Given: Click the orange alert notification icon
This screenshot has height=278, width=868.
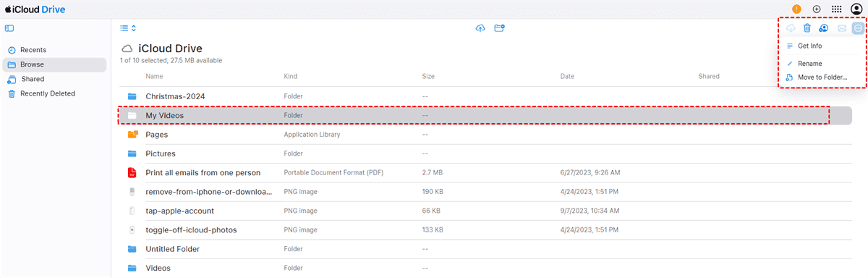Looking at the screenshot, I should 797,9.
